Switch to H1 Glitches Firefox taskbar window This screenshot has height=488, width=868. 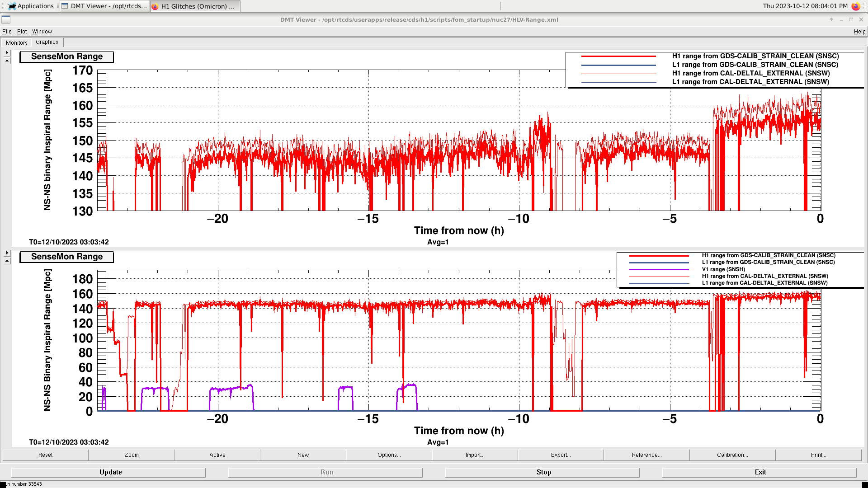click(195, 6)
